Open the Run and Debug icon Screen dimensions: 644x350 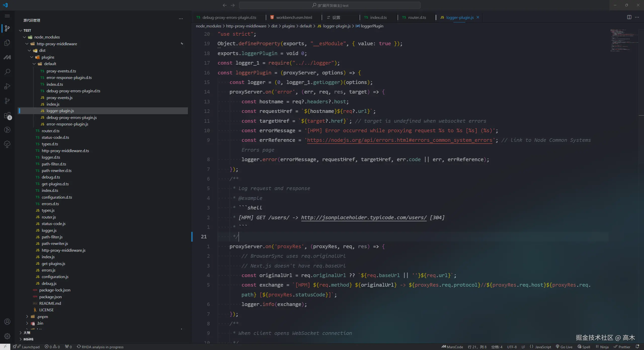tap(7, 86)
